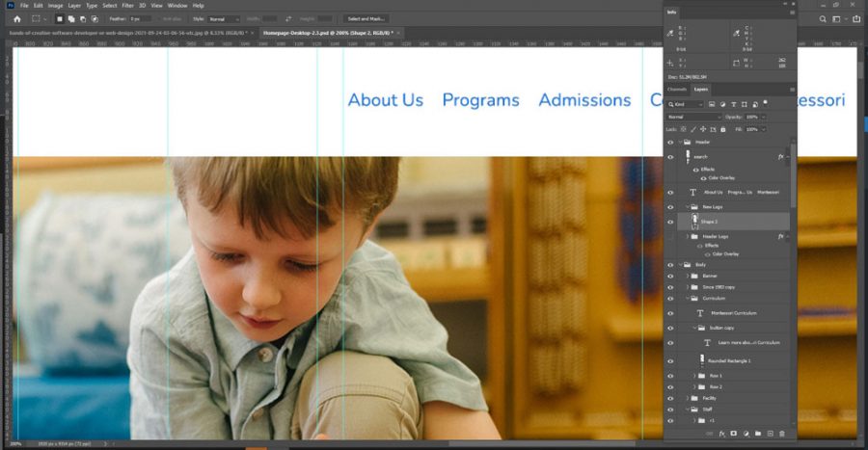The height and width of the screenshot is (450, 868).
Task: Hide the Facility group layer
Action: (670, 399)
